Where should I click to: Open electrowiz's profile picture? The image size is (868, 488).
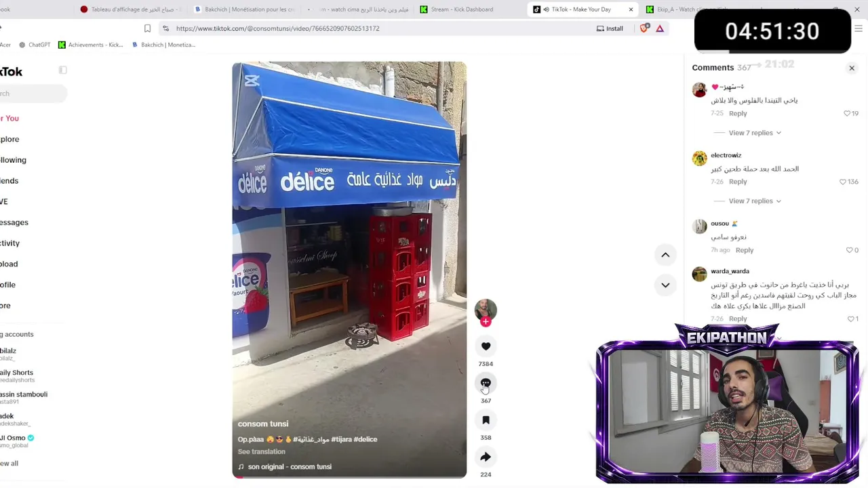coord(699,159)
